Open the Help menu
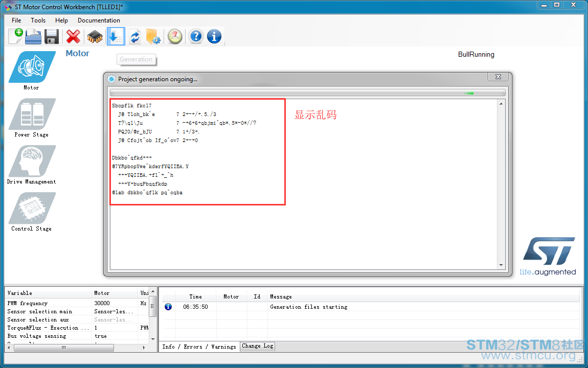Image resolution: width=588 pixels, height=368 pixels. click(x=61, y=20)
